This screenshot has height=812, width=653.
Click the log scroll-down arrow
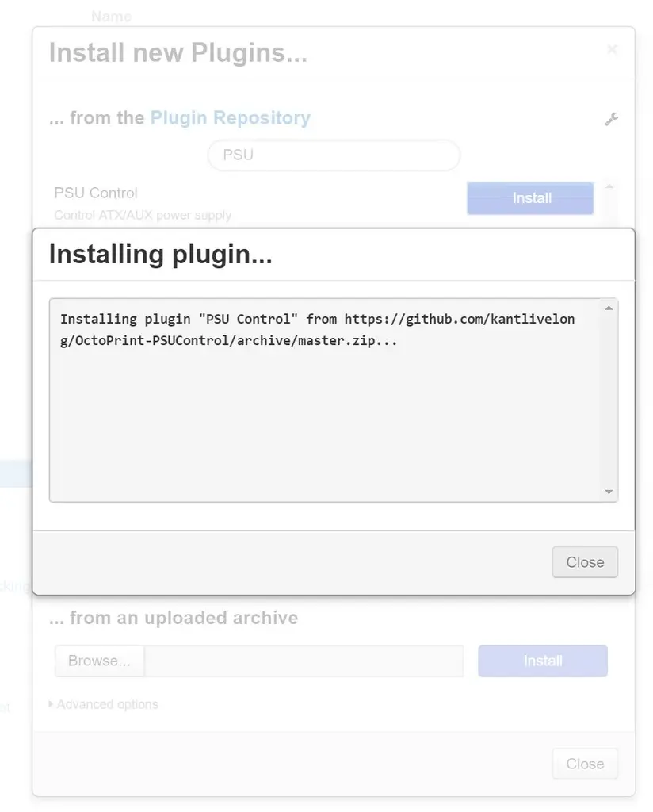click(x=609, y=492)
